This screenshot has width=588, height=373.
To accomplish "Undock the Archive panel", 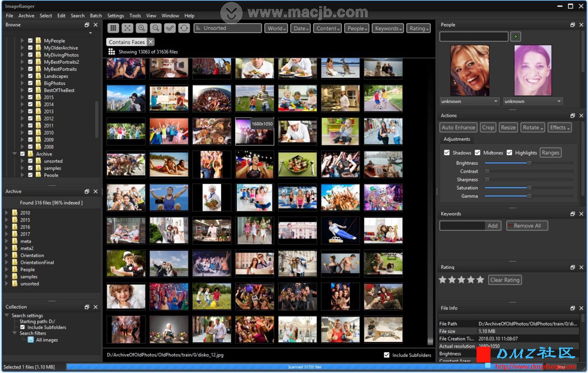I will click(x=87, y=191).
